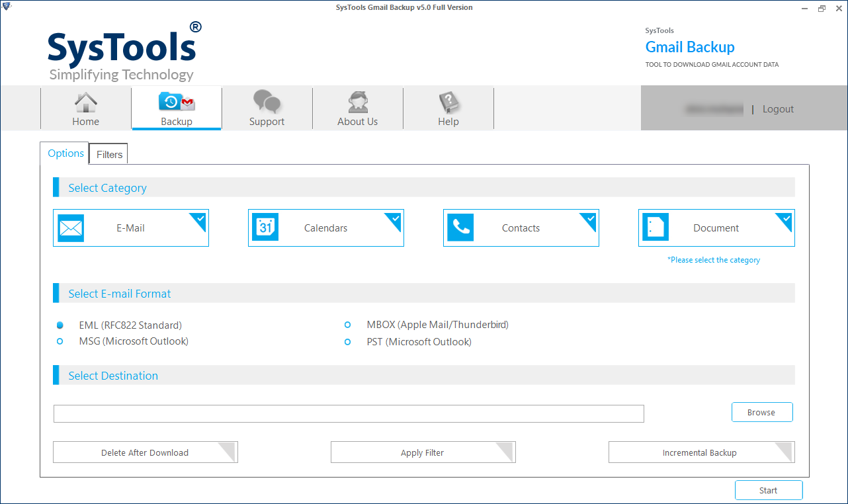Viewport: 848px width, 504px height.
Task: Click the Gmail Backup product title
Action: (x=690, y=47)
